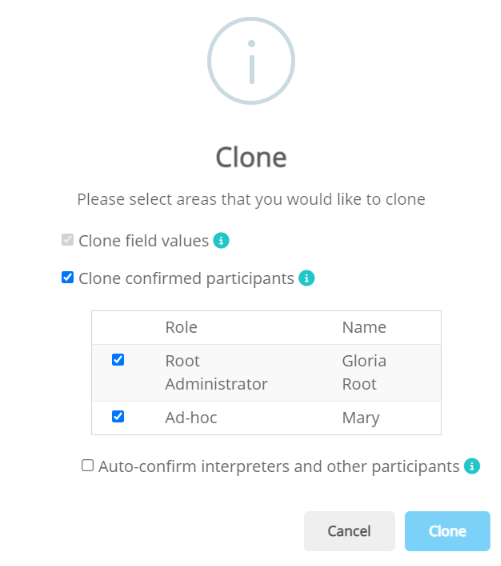Click the Mary name cell
Image resolution: width=501 pixels, height=566 pixels.
click(x=361, y=418)
